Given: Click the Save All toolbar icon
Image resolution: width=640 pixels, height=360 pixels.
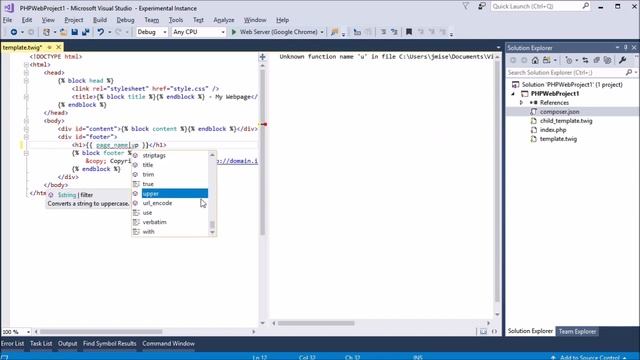Looking at the screenshot, I should pos(86,32).
